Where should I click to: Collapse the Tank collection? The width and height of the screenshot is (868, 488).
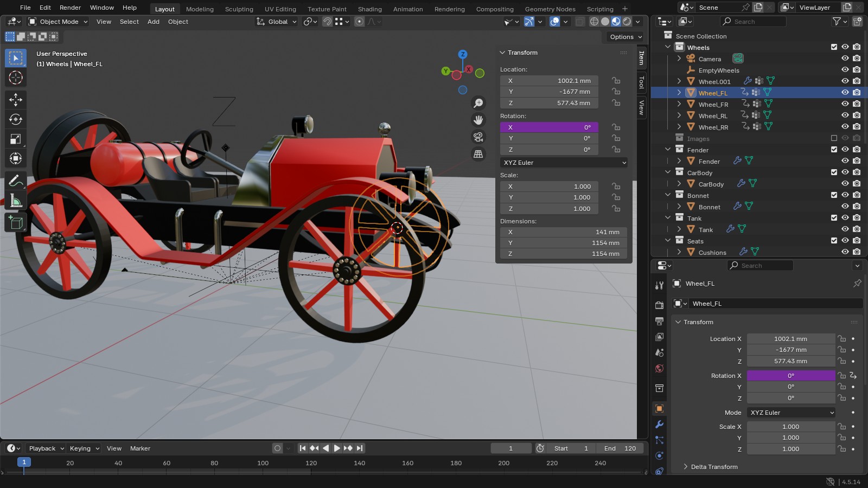coord(668,218)
